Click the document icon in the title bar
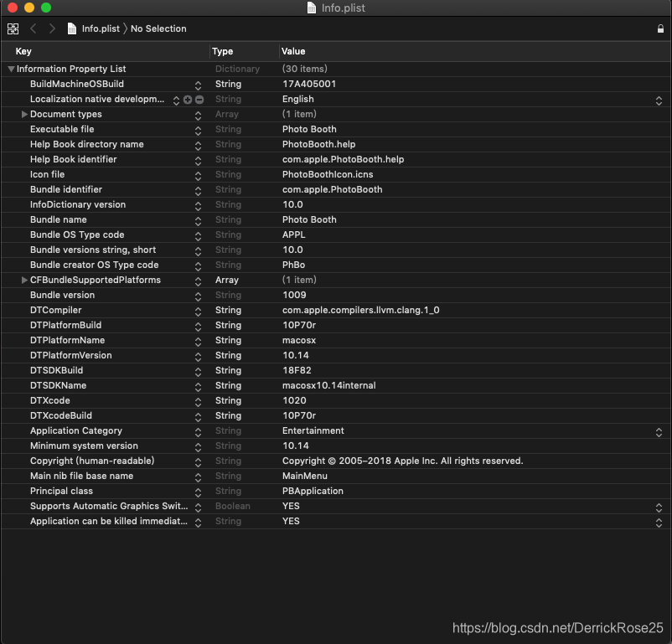This screenshot has width=672, height=644. coord(312,8)
